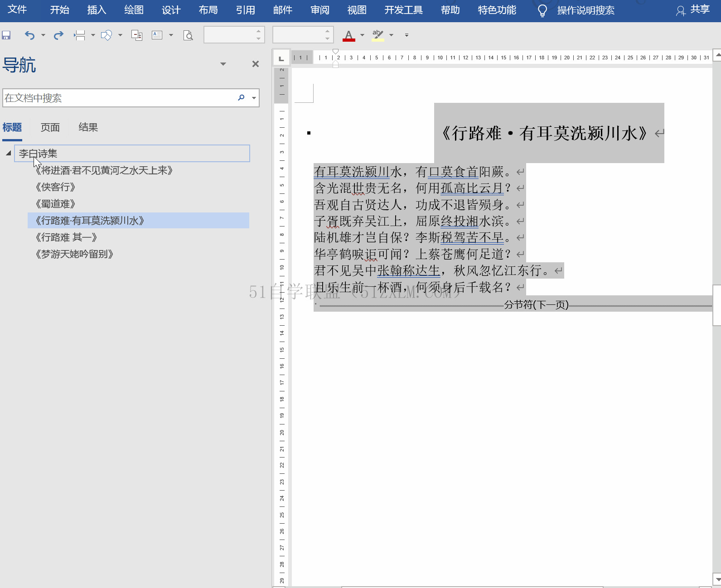
Task: Open the 绘图 ribbon tab
Action: coord(134,10)
